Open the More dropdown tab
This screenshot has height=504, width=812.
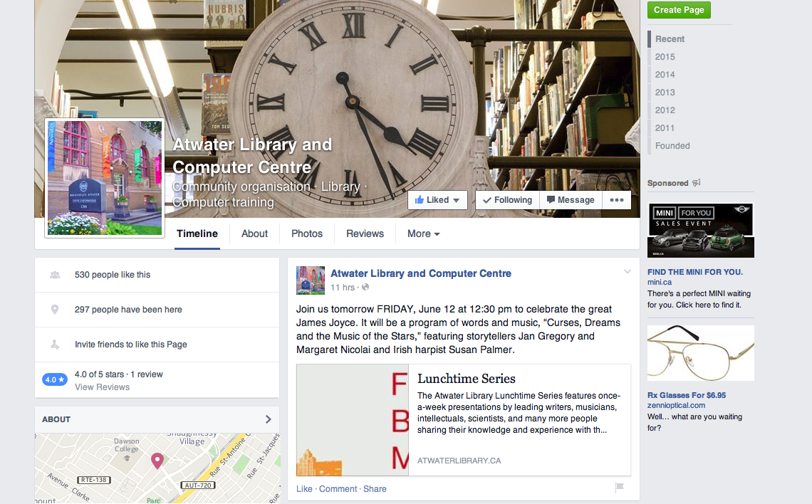click(x=423, y=234)
